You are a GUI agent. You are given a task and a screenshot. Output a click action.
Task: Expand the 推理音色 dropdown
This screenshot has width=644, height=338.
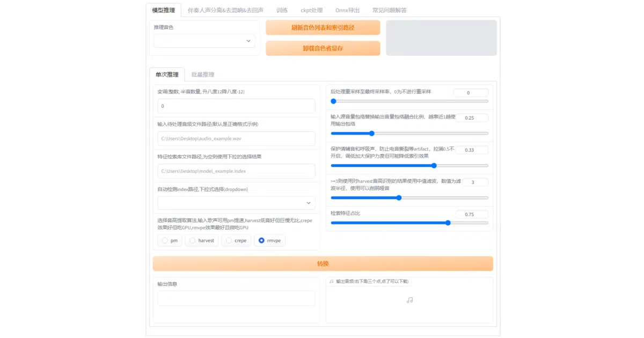coord(204,41)
